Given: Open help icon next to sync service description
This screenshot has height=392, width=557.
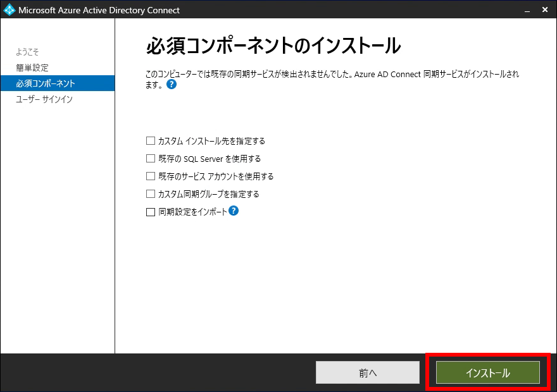Looking at the screenshot, I should pos(172,85).
